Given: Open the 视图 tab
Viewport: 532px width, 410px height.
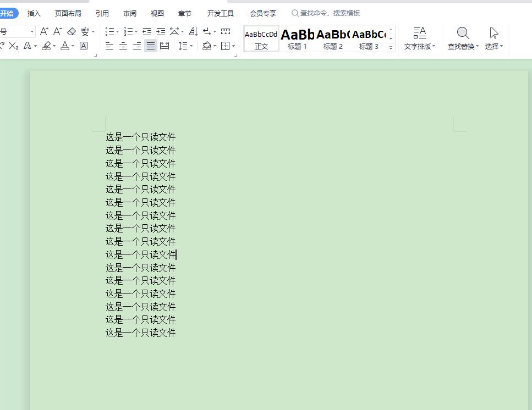Looking at the screenshot, I should tap(157, 14).
